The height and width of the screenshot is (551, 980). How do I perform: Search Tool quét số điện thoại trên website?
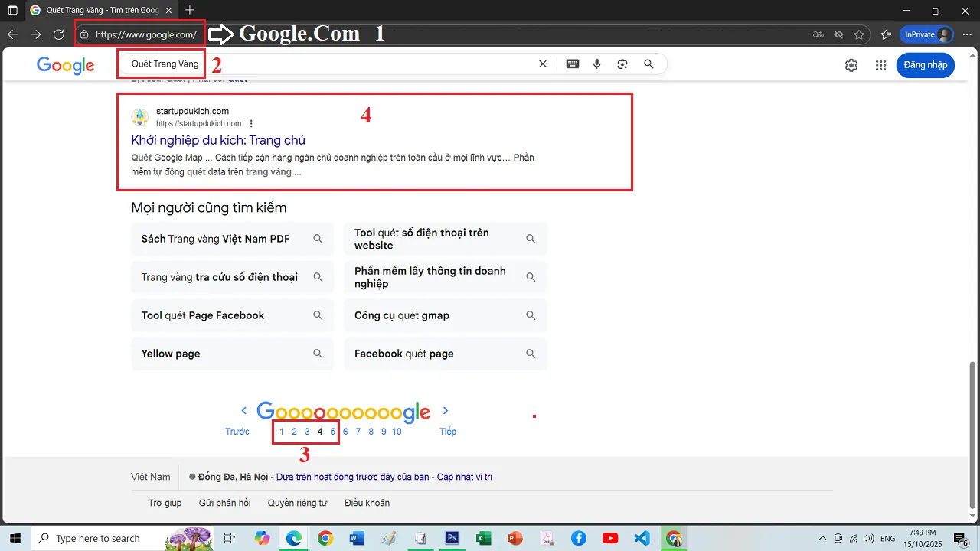point(446,239)
